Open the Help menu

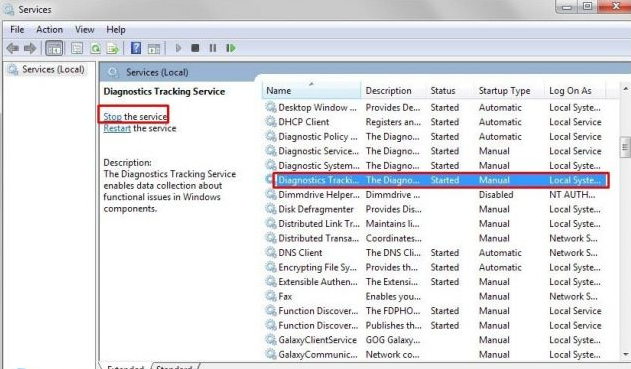click(x=116, y=30)
